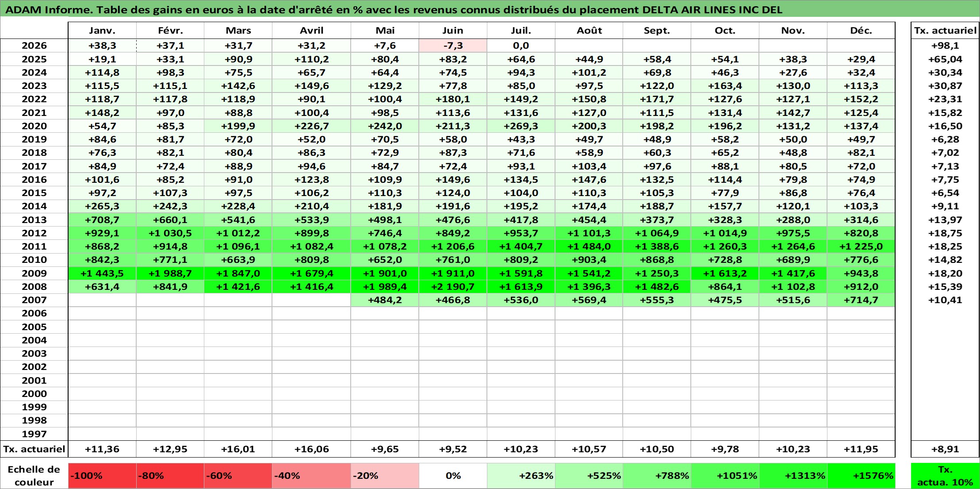Click the Juil. column header
The height and width of the screenshot is (489, 980).
coord(521,31)
